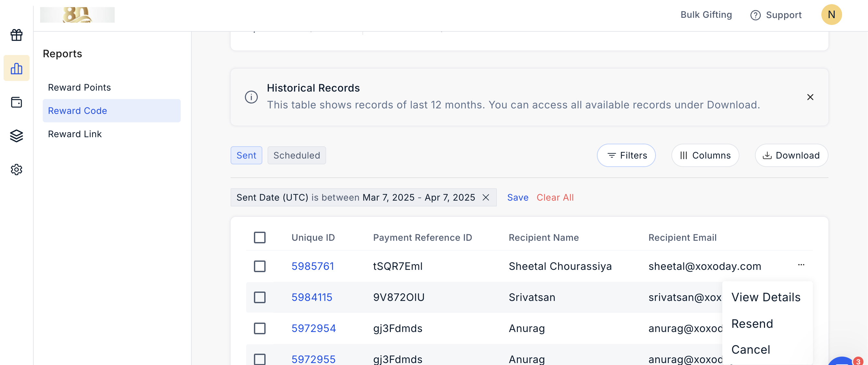868x365 pixels.
Task: Open the wallet sidebar icon
Action: pyautogui.click(x=16, y=102)
